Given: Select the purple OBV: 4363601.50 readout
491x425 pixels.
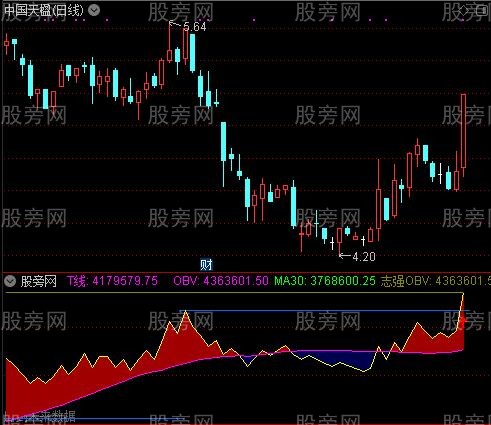Looking at the screenshot, I should (221, 281).
